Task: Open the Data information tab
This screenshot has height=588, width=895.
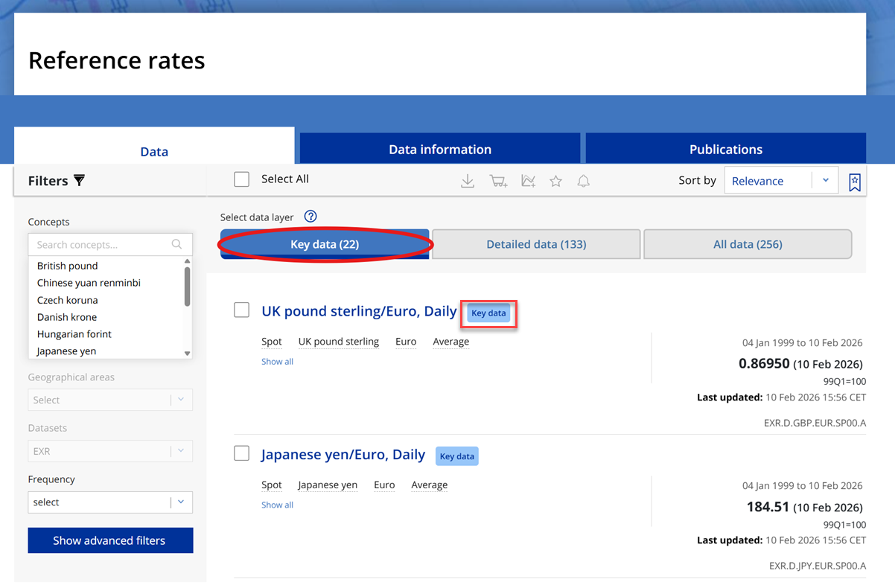Action: pyautogui.click(x=439, y=149)
